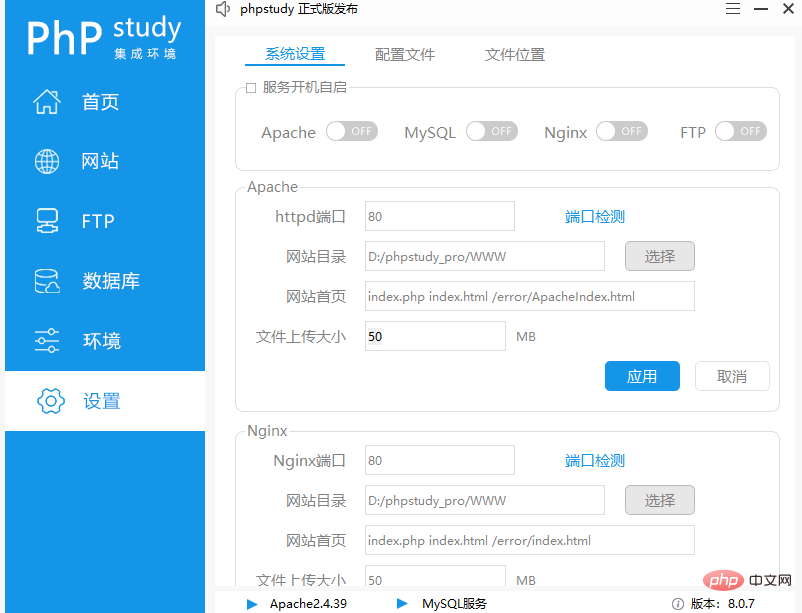Click 版本: 8.0.7 version text
802x613 pixels.
coord(723,604)
